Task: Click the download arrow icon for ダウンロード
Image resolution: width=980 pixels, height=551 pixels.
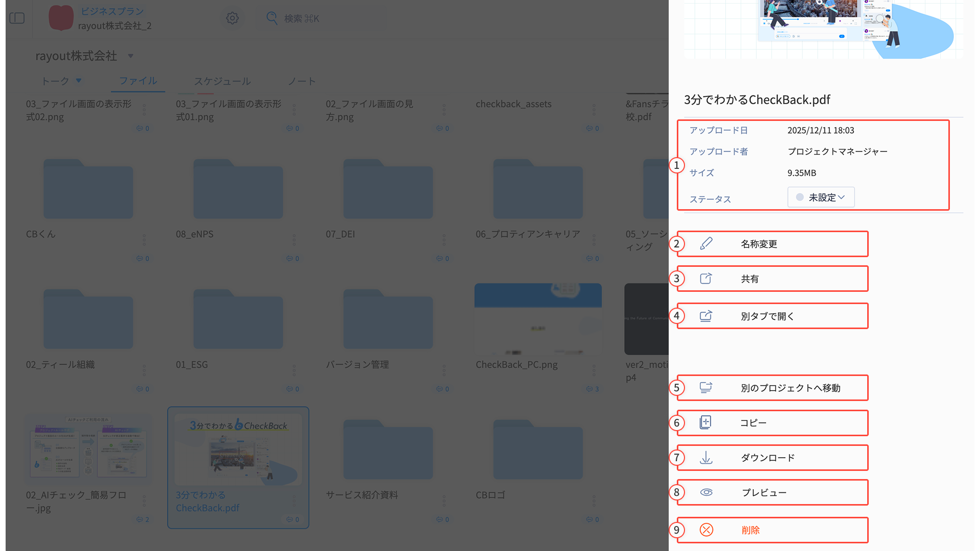Action: point(706,458)
